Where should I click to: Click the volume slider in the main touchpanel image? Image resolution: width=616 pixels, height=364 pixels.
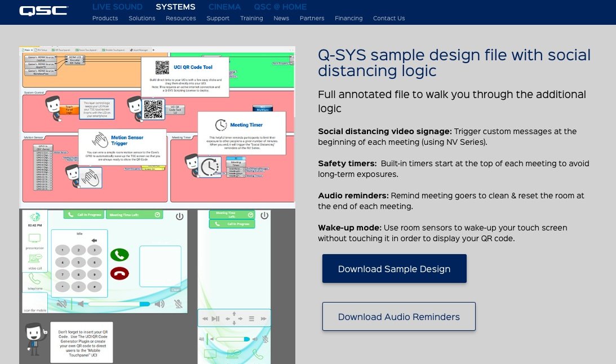pyautogui.click(x=119, y=304)
